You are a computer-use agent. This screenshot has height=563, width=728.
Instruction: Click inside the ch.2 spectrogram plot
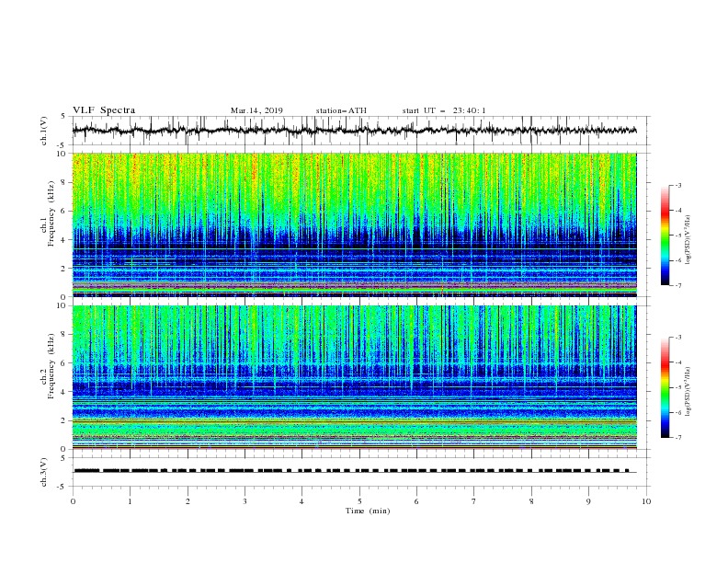355,377
